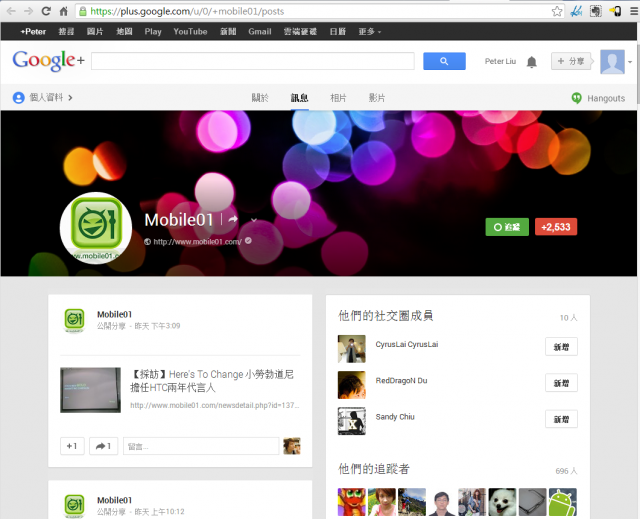Click the browser forward arrow
This screenshot has height=519, width=640.
click(28, 11)
